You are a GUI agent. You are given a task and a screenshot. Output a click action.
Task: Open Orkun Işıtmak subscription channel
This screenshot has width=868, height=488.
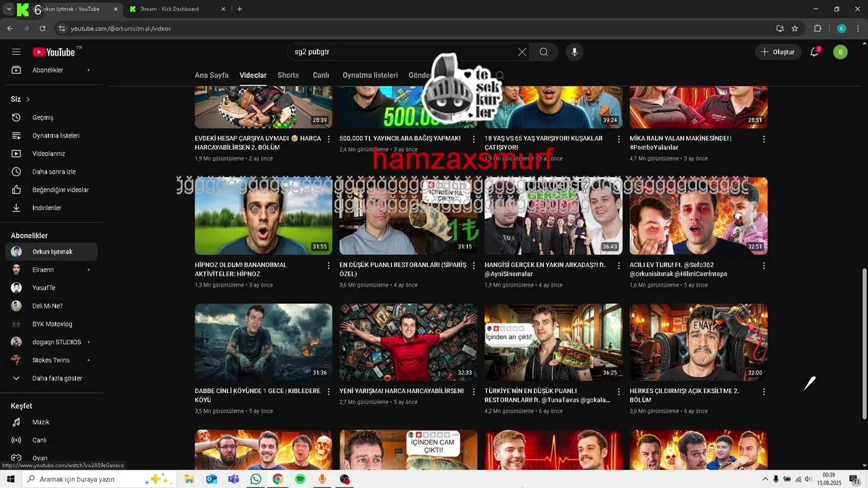pos(52,251)
